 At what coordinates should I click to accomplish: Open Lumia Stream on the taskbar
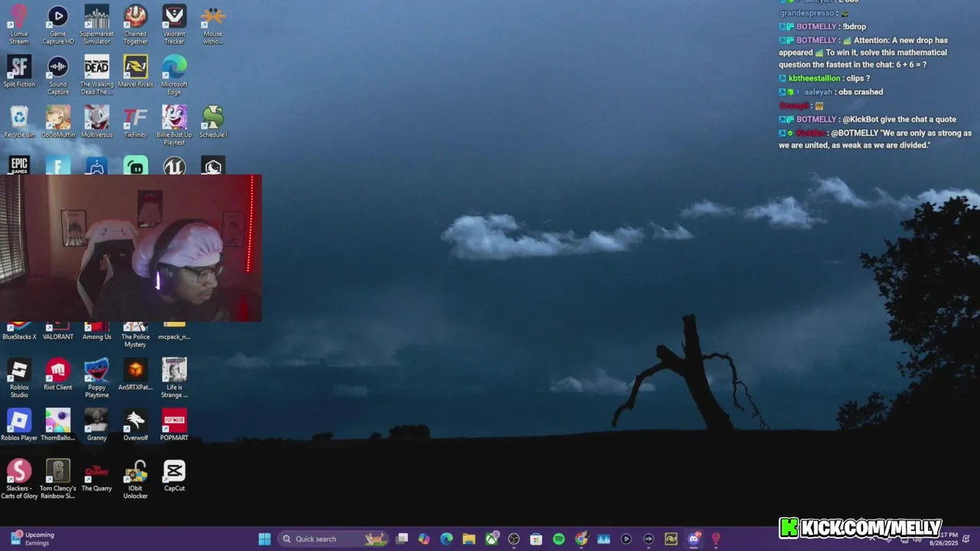716,539
